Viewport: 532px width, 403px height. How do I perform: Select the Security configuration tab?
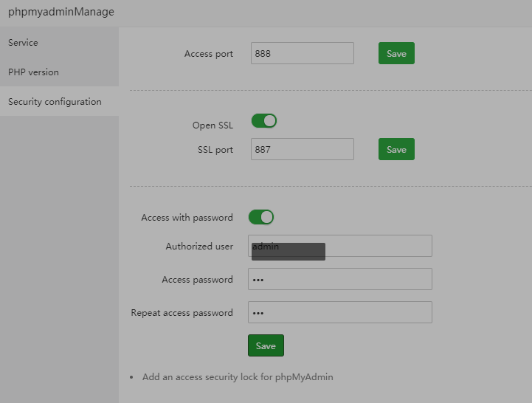tap(55, 102)
